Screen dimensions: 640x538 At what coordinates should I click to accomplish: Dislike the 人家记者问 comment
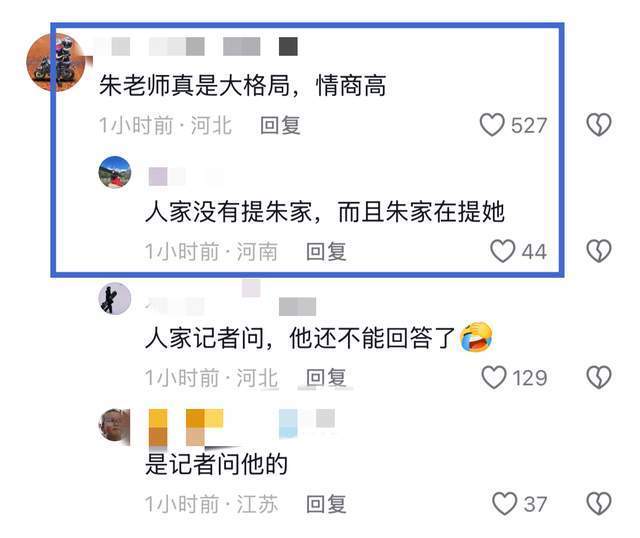(599, 377)
